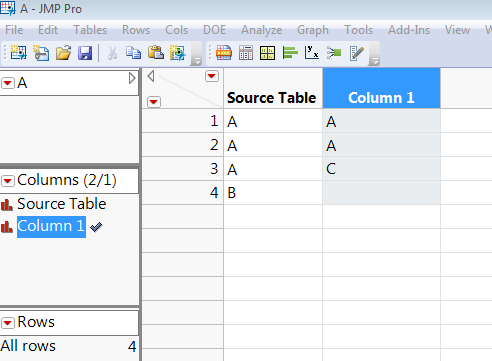
Task: Click the empty Column 1 cell in row 4
Action: (x=381, y=193)
